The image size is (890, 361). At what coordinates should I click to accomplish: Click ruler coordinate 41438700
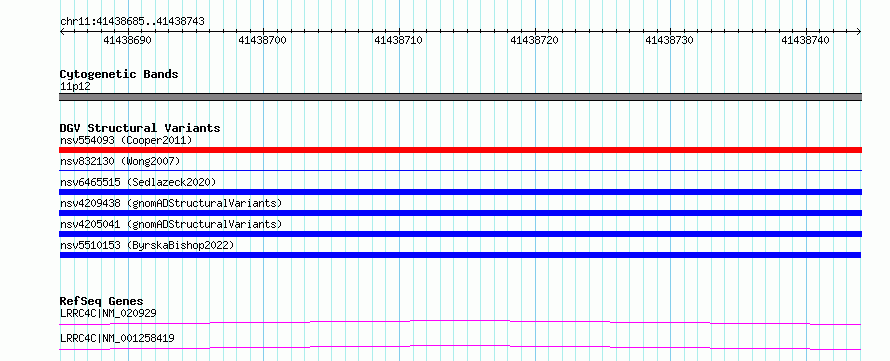(x=262, y=40)
